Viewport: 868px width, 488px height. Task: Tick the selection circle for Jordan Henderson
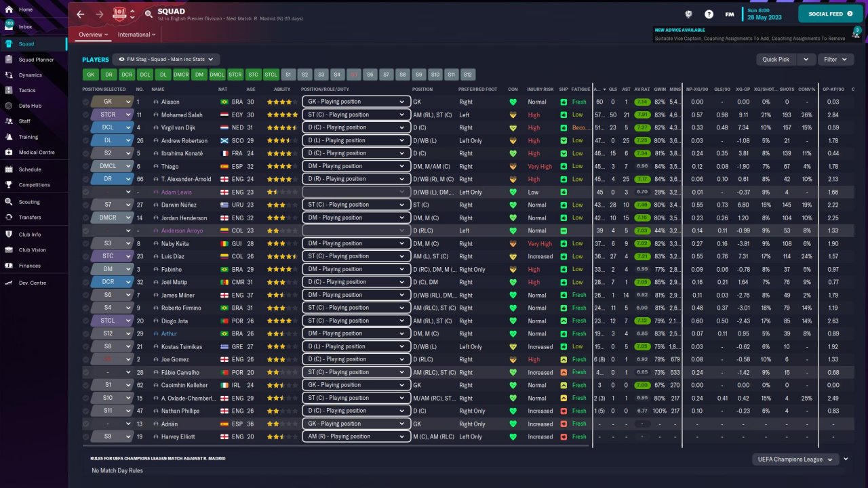tap(86, 218)
